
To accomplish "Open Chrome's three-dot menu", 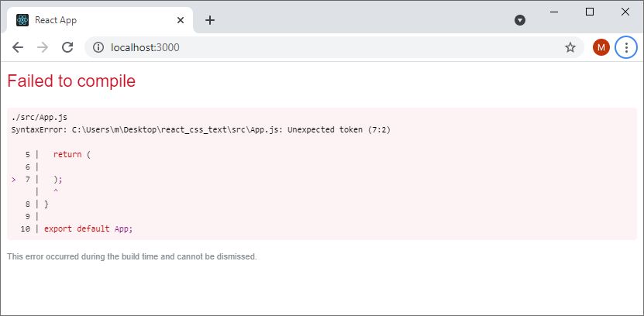I will (626, 47).
